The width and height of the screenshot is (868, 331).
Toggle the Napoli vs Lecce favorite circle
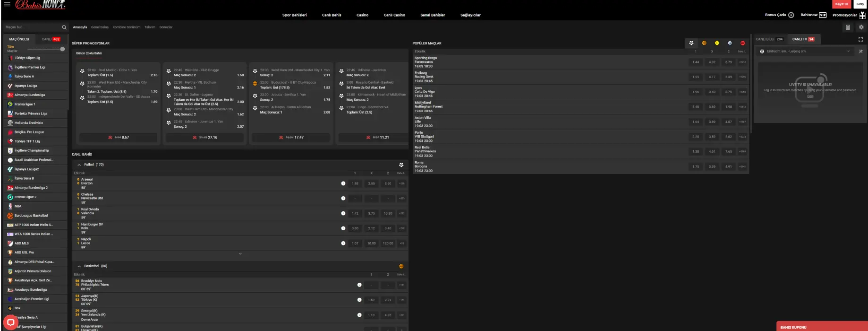(x=343, y=244)
